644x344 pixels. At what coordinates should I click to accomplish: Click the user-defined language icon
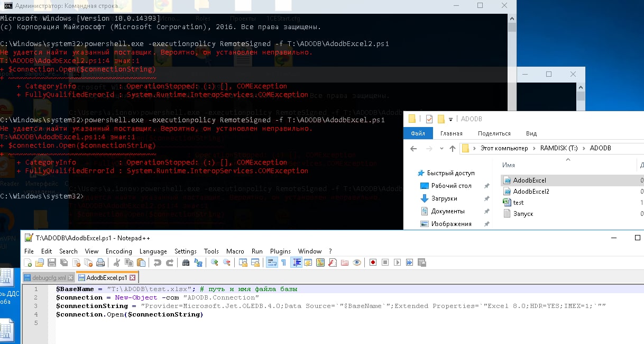[308, 262]
